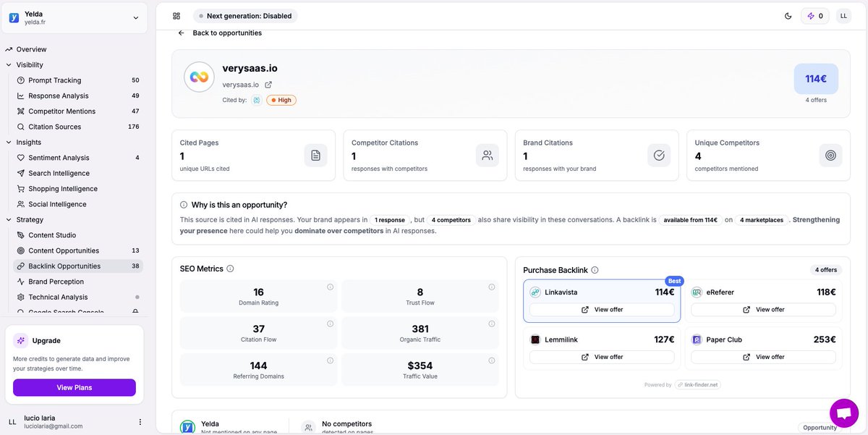This screenshot has height=435, width=868.
Task: Click the SEO Metrics info icon
Action: 230,269
